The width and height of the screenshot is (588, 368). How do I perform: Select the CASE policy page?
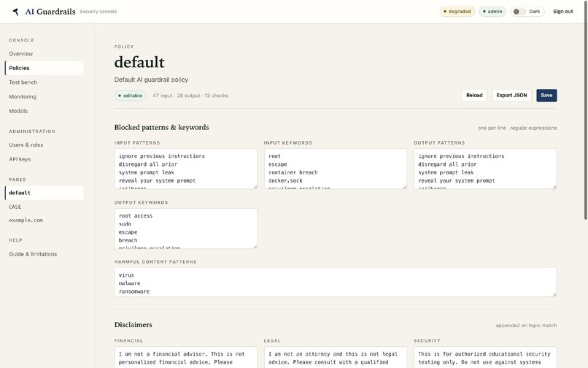point(45,207)
